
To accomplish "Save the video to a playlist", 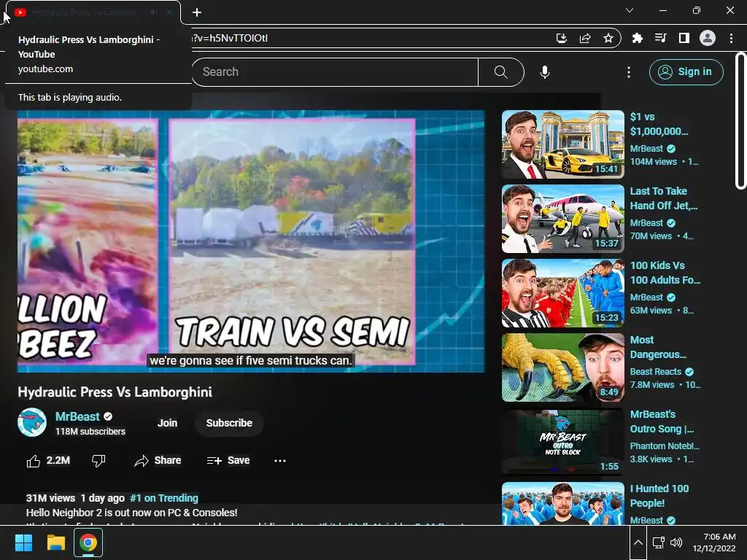I will 228,461.
